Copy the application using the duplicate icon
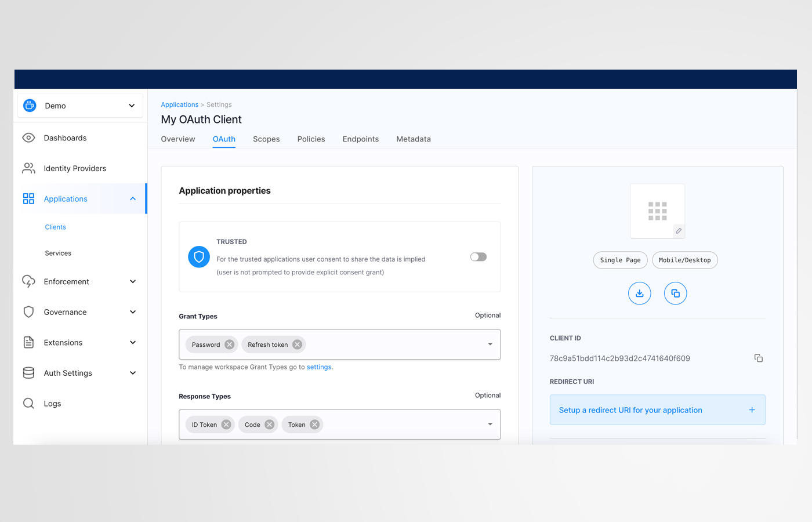The width and height of the screenshot is (812, 522). (675, 293)
